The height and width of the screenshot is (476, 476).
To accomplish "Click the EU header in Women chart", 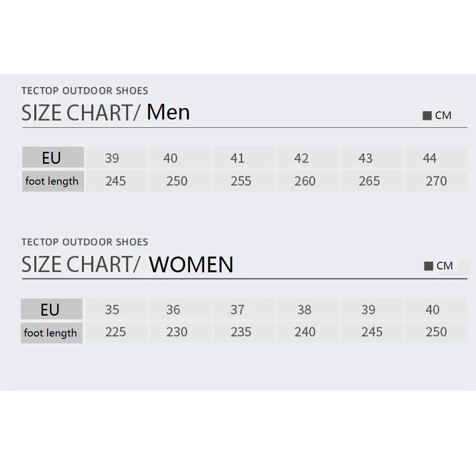I will (50, 309).
